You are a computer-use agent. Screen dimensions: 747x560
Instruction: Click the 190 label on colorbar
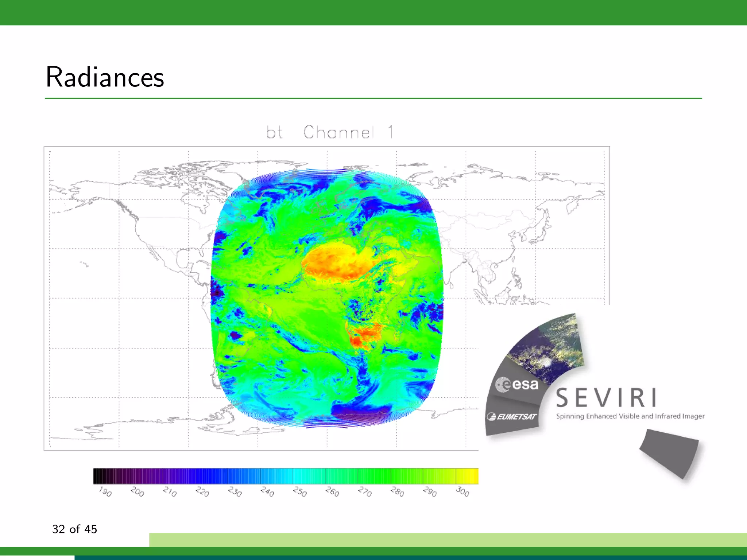tap(105, 492)
